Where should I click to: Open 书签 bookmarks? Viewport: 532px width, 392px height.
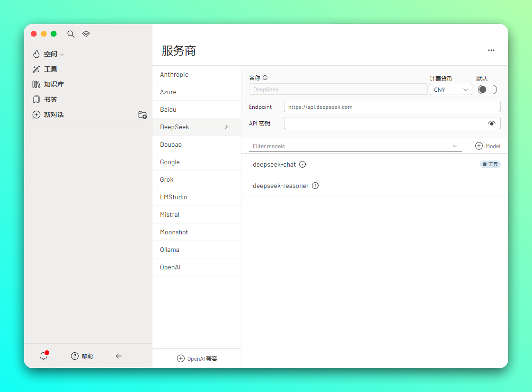(x=45, y=99)
